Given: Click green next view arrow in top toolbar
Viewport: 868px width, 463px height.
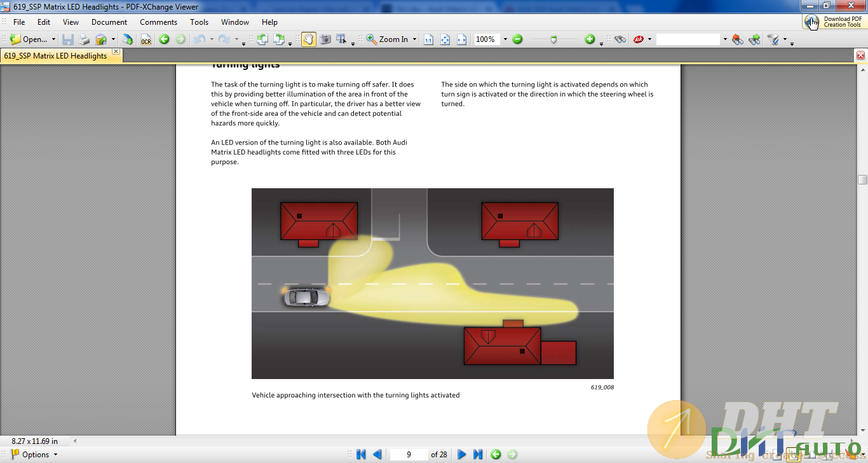Looking at the screenshot, I should [x=180, y=39].
